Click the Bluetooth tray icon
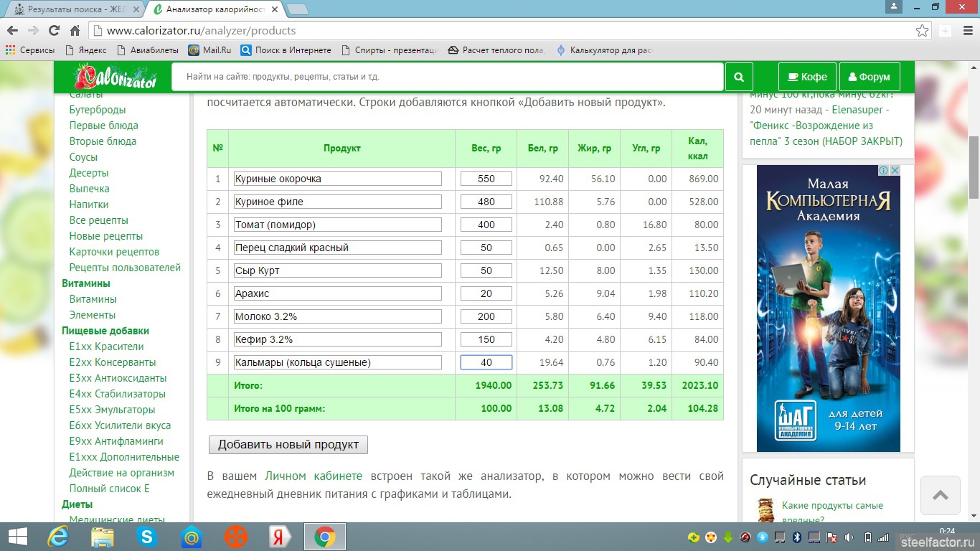 click(x=796, y=537)
